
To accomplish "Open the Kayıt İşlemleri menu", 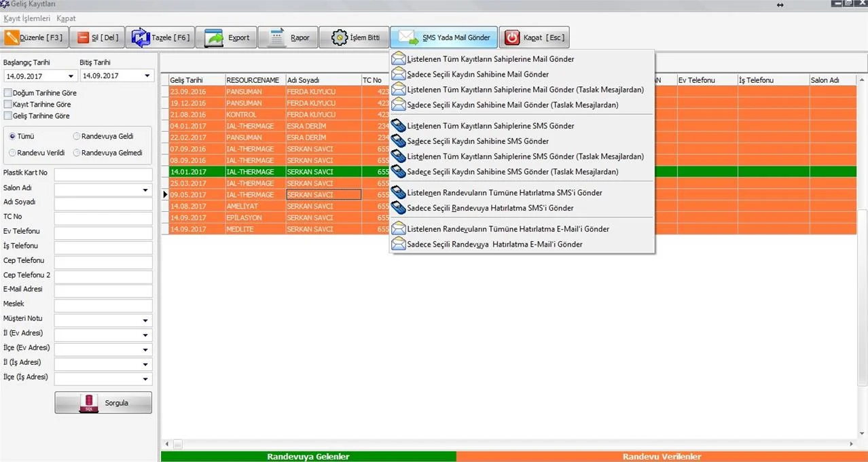I will pyautogui.click(x=26, y=18).
